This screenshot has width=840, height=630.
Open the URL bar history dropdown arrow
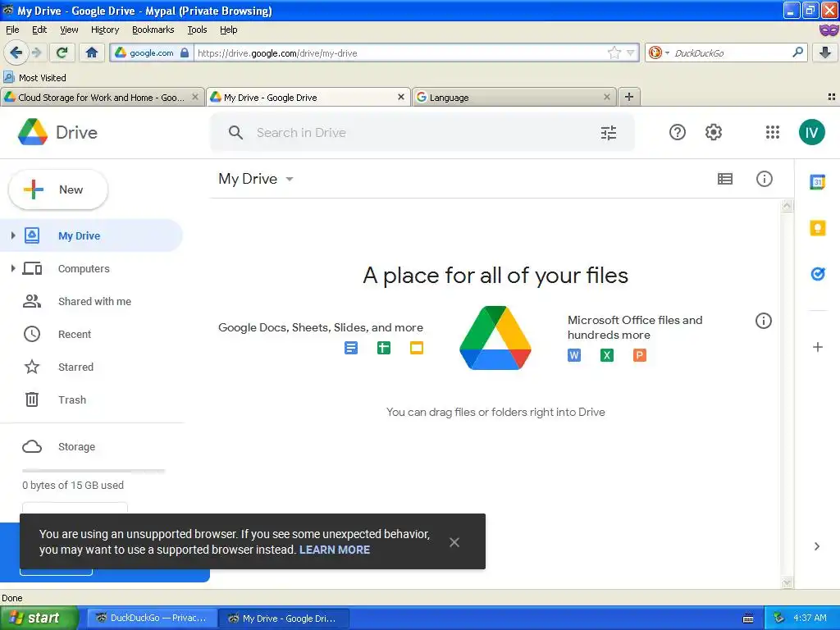click(631, 52)
